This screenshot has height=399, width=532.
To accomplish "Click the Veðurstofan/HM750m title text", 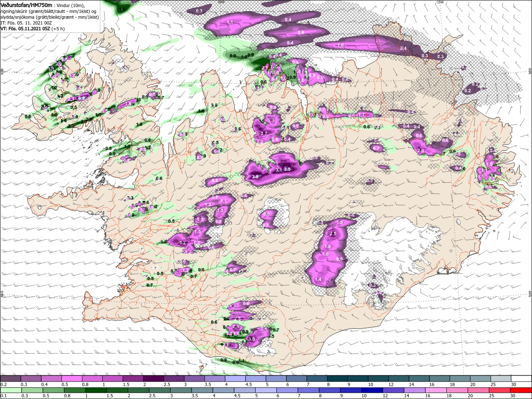I will (26, 5).
